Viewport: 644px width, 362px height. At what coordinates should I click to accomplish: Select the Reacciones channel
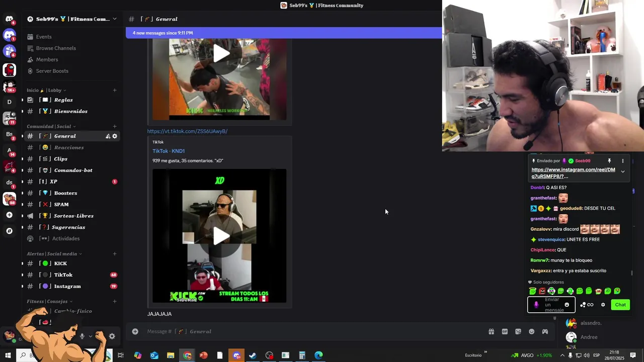[x=72, y=147]
